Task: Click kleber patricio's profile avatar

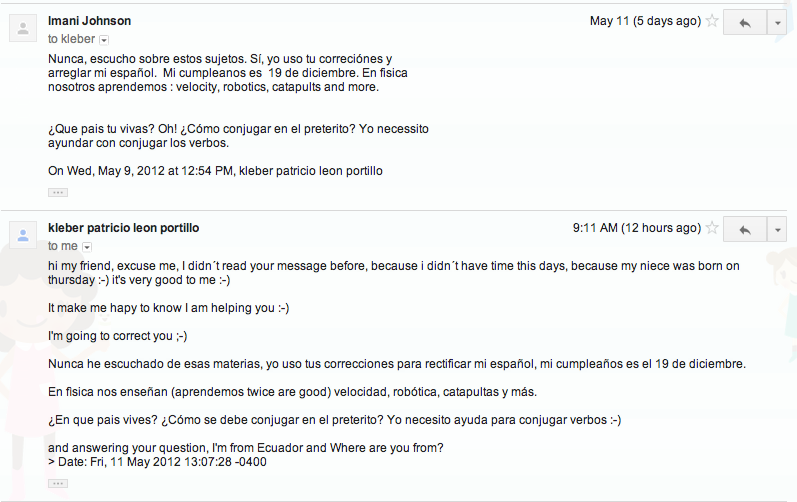Action: (23, 235)
